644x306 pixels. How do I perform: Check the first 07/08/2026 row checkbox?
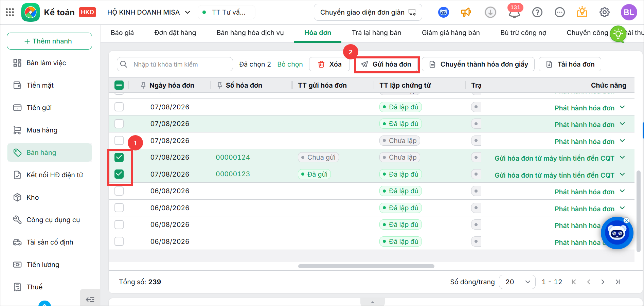click(x=119, y=107)
